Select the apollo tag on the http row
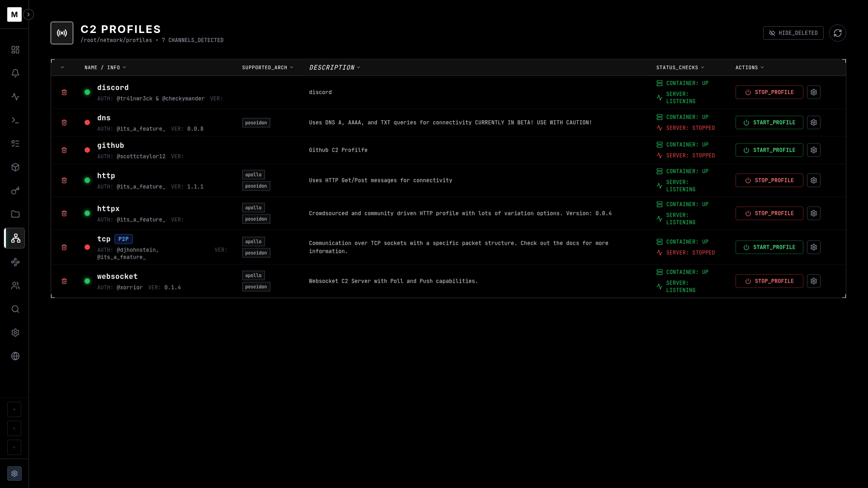The image size is (868, 488). coord(253,174)
